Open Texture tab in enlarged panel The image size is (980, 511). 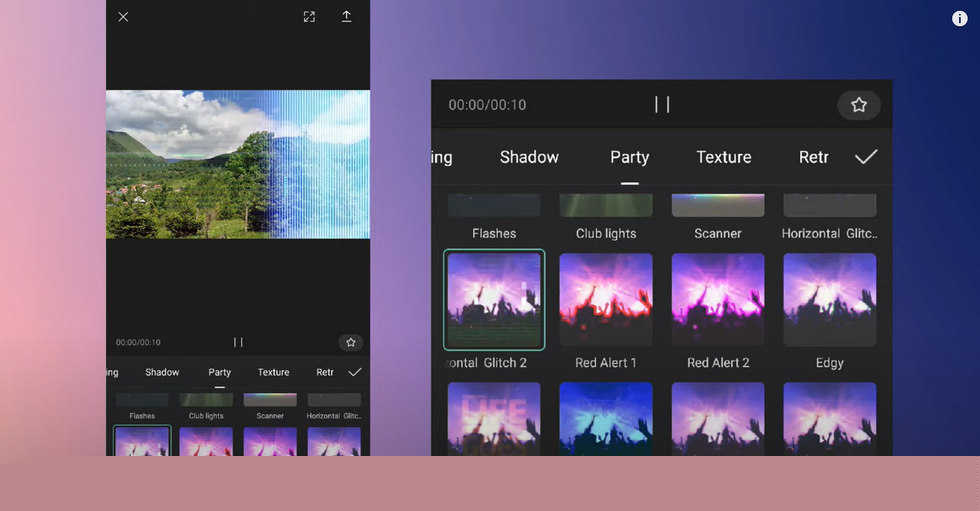click(724, 157)
